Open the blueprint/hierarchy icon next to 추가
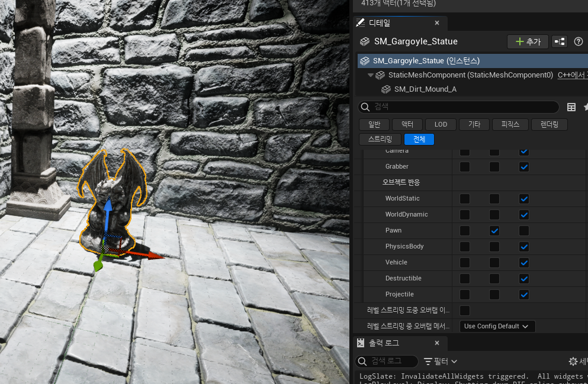This screenshot has height=384, width=588. tap(560, 41)
